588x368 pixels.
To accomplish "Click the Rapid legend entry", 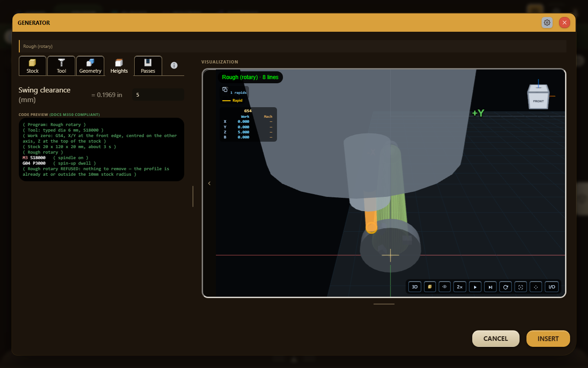I will pos(232,100).
